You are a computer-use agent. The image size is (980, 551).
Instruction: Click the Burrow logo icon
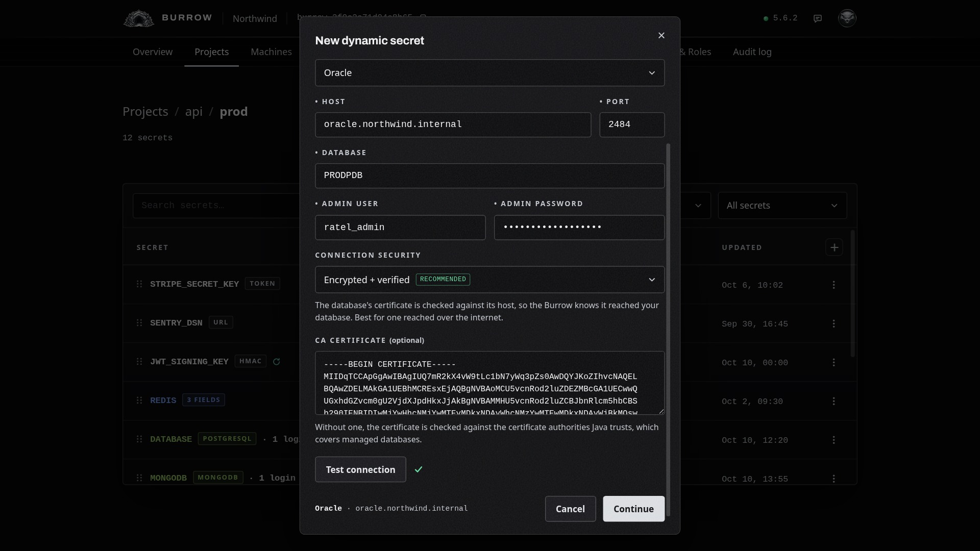click(139, 18)
